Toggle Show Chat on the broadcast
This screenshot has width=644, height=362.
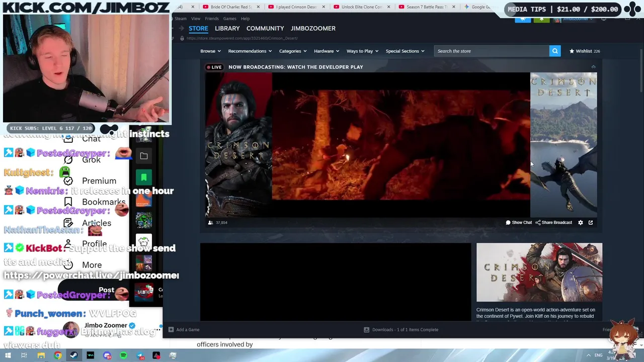coord(519,222)
